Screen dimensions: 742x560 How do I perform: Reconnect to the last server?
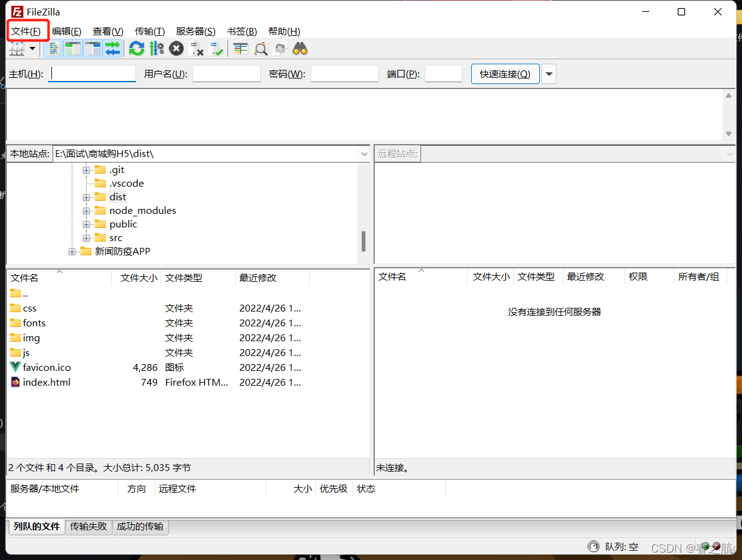pos(216,49)
